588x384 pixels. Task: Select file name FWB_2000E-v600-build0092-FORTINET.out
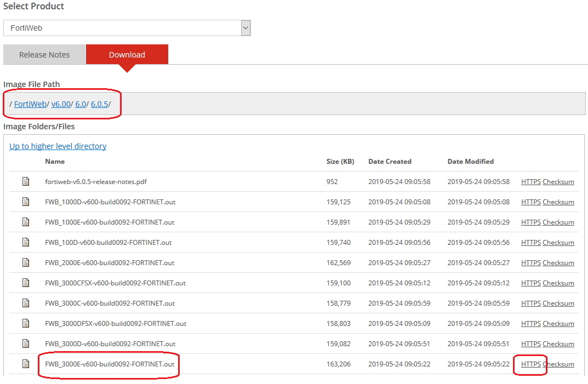[x=110, y=263]
